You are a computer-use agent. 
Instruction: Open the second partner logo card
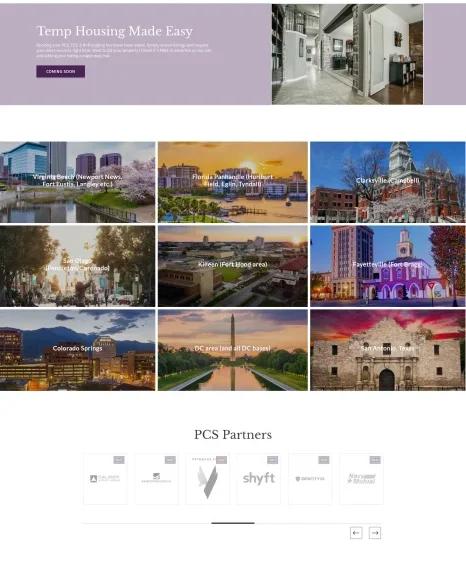coord(156,479)
